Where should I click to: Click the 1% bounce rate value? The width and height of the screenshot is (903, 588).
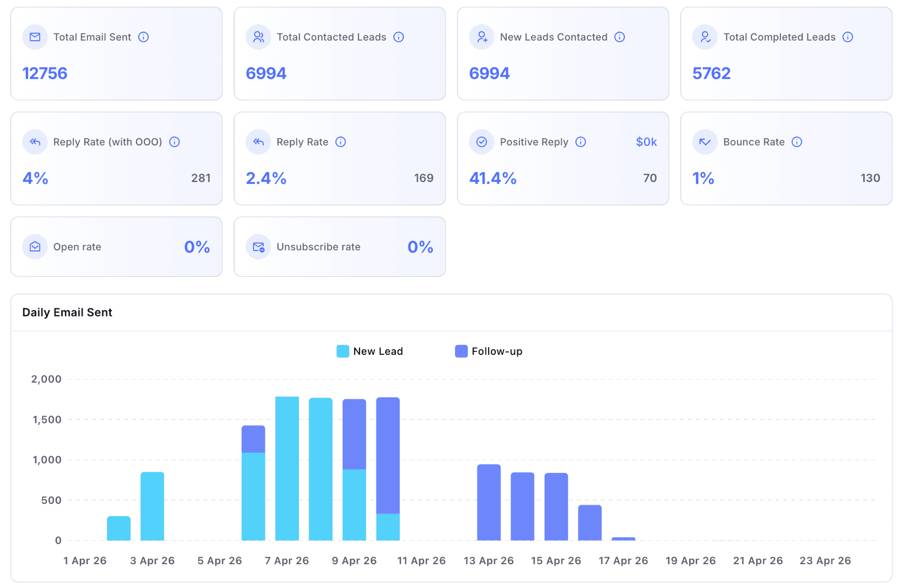coord(703,178)
